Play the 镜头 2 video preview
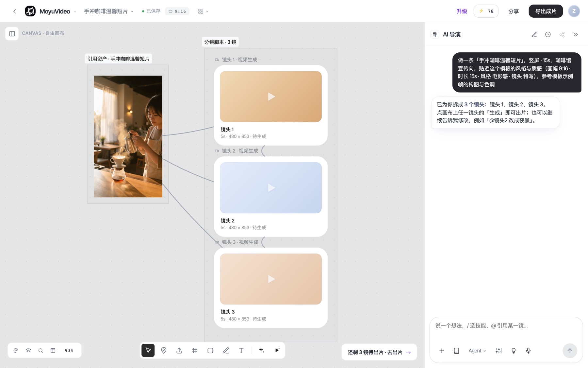The image size is (588, 368). coord(271,188)
